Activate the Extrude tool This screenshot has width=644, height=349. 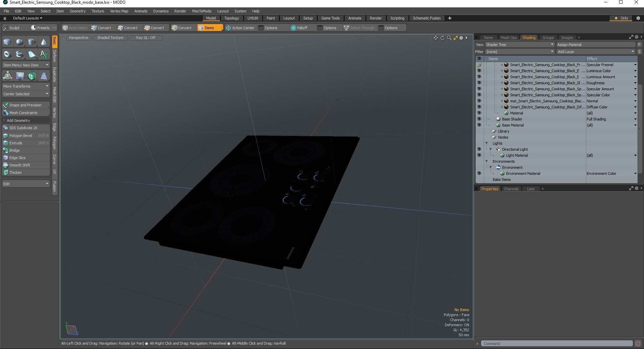click(x=26, y=143)
